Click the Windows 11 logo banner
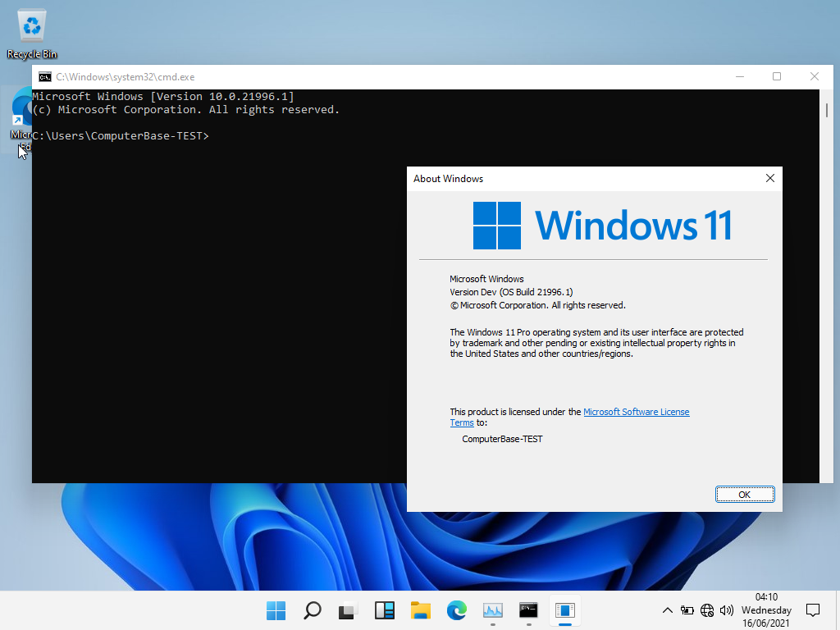The height and width of the screenshot is (630, 840). coord(603,226)
